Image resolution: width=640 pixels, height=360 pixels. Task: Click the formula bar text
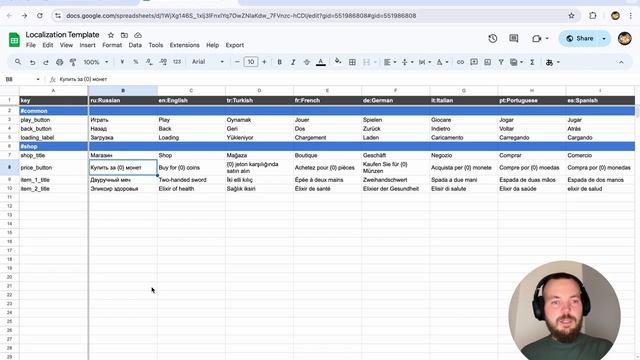click(x=83, y=79)
